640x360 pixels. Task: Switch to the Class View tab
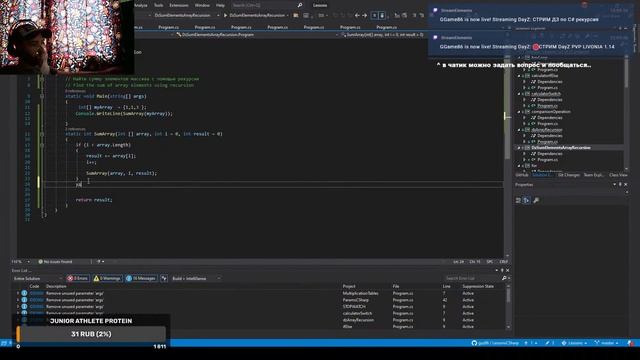pyautogui.click(x=618, y=175)
